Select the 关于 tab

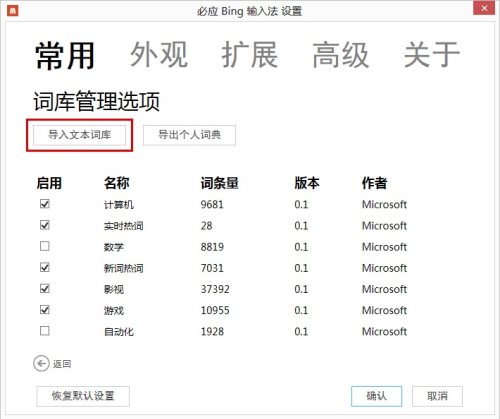click(x=432, y=55)
